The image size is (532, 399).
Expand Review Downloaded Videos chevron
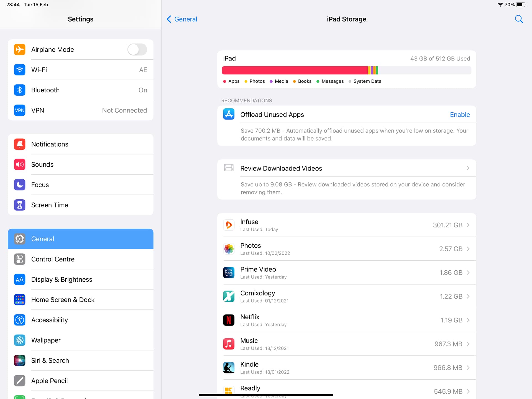point(468,168)
